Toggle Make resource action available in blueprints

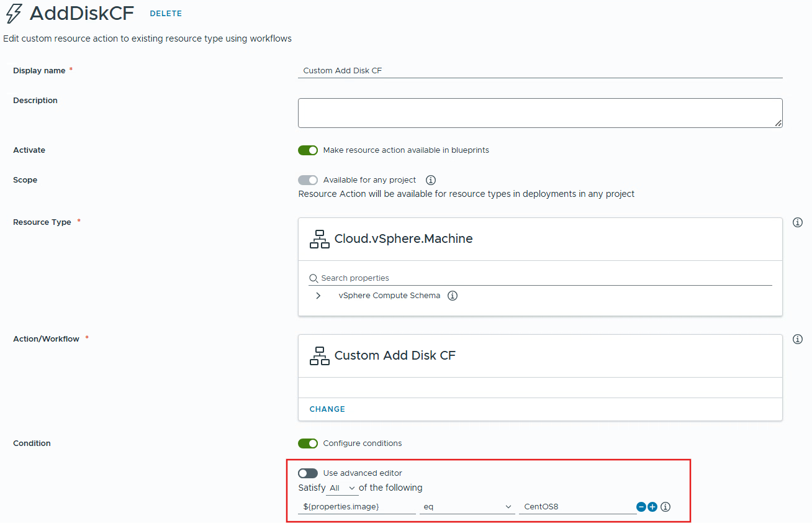(308, 150)
